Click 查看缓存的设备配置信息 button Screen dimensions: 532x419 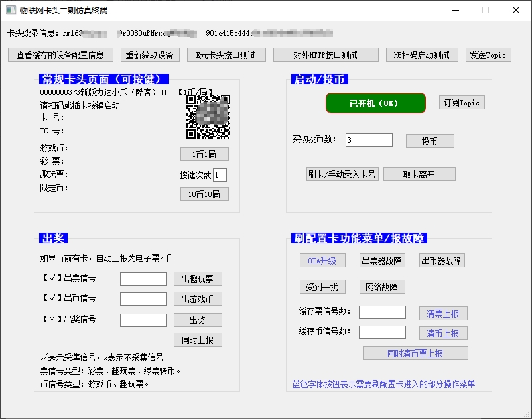tap(60, 55)
